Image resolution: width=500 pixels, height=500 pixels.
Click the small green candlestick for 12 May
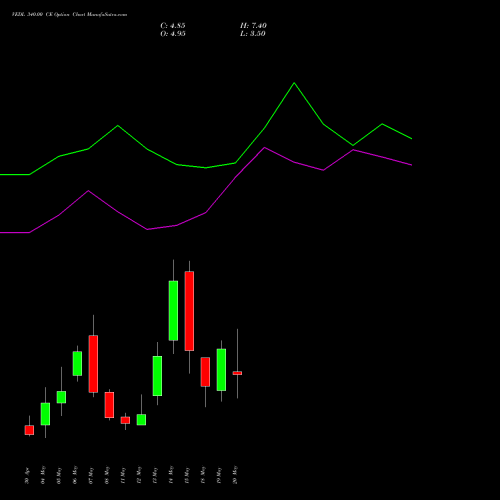(x=141, y=420)
